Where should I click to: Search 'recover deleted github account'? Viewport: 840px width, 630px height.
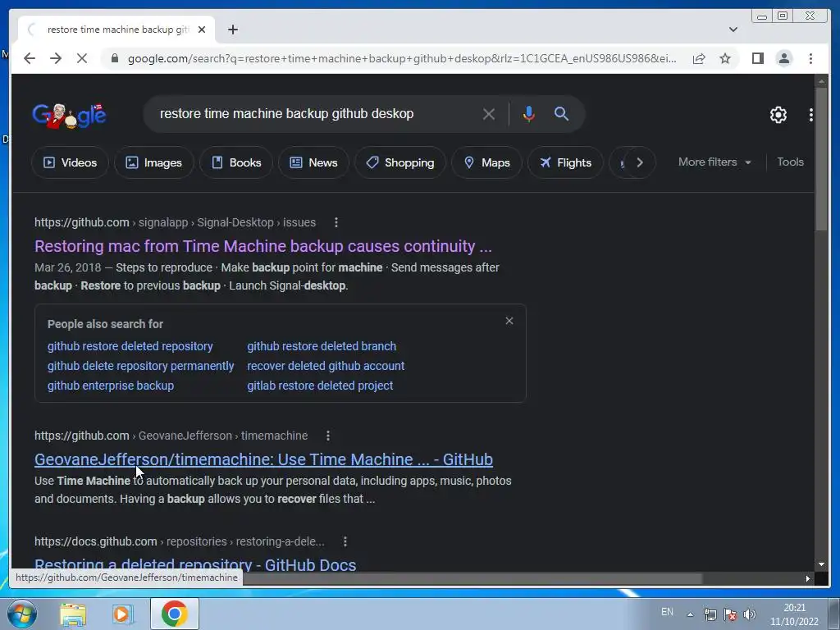coord(326,366)
